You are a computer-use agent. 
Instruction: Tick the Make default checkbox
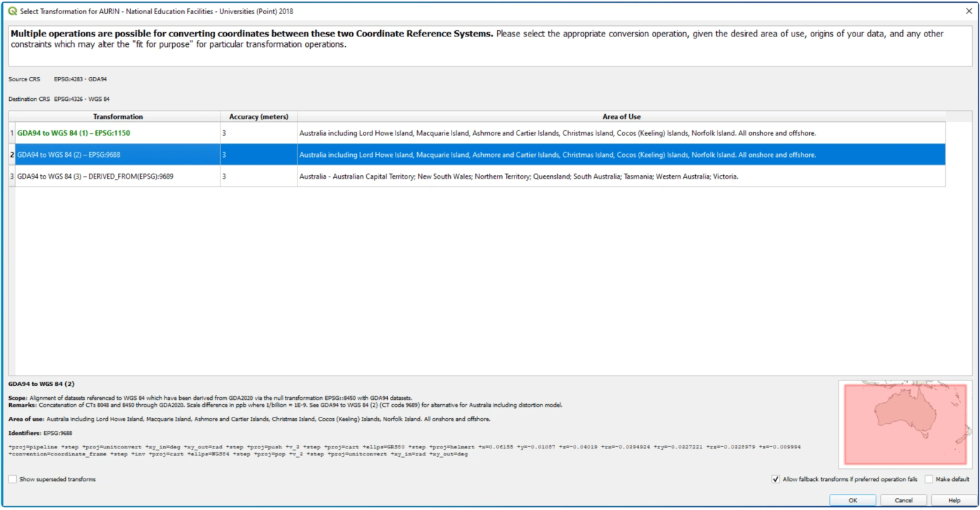929,479
